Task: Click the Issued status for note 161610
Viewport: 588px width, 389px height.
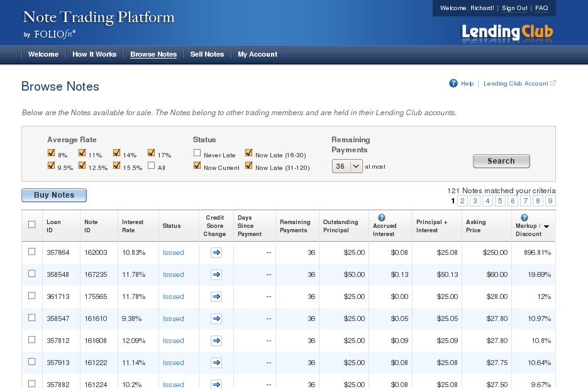Action: 173,319
